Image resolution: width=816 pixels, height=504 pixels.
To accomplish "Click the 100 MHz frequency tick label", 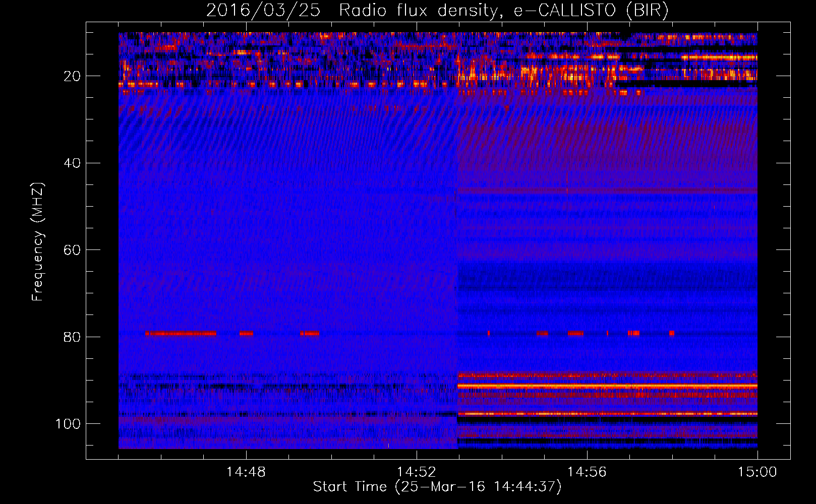I will point(68,424).
